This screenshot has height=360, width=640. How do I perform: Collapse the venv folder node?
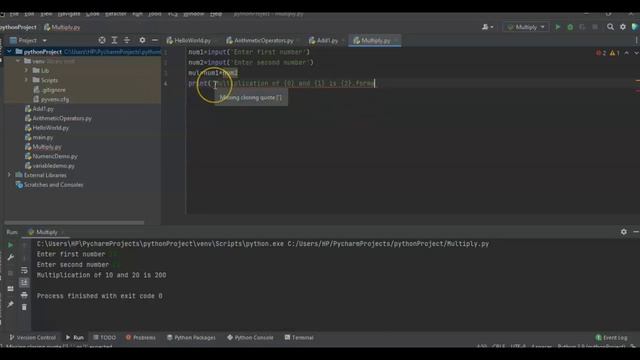[x=18, y=61]
